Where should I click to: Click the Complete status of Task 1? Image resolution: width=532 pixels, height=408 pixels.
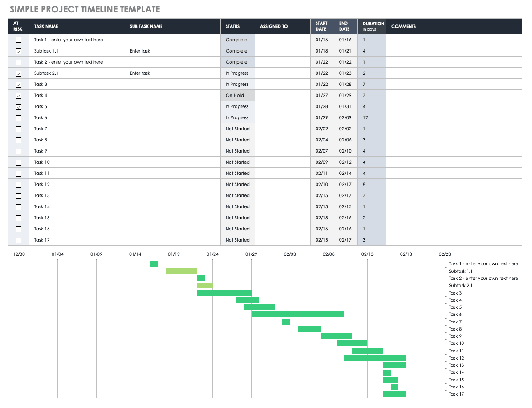(237, 40)
